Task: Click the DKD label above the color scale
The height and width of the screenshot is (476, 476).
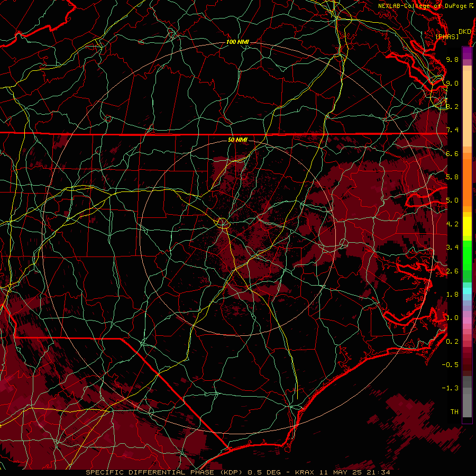Action: 465,31
